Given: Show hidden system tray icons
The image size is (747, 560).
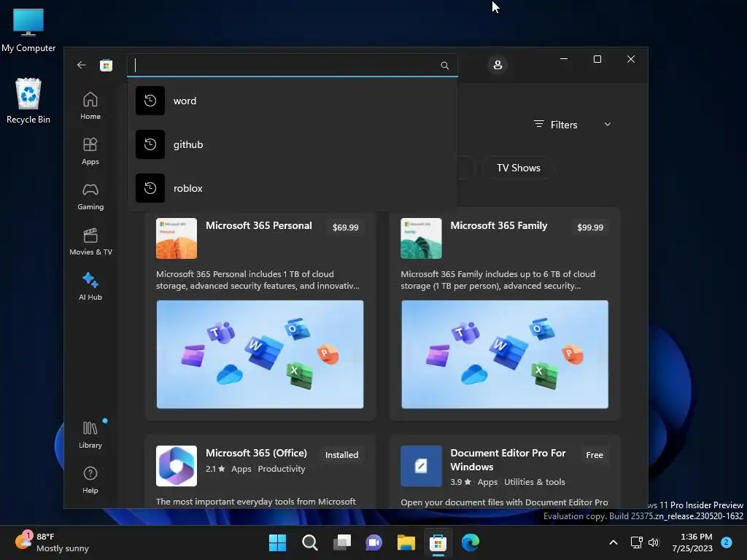Looking at the screenshot, I should tap(614, 542).
